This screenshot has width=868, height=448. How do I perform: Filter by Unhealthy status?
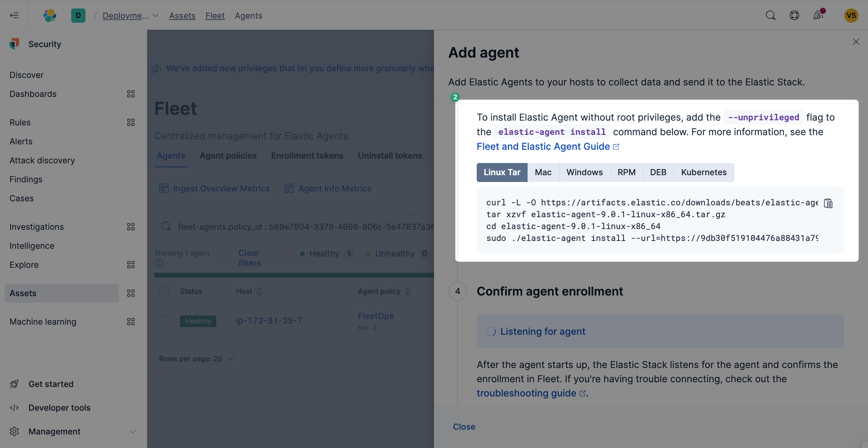pos(397,253)
